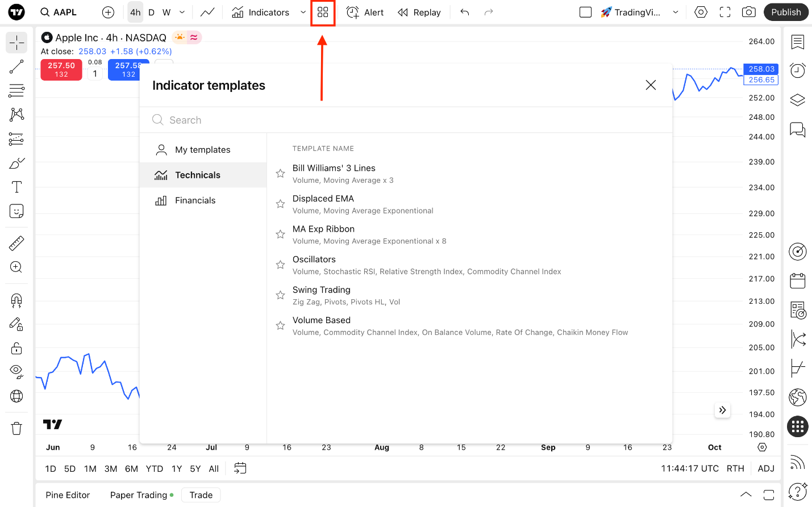Screen dimensions: 812x507
Task: Favorite the Oscillators template
Action: pyautogui.click(x=280, y=265)
